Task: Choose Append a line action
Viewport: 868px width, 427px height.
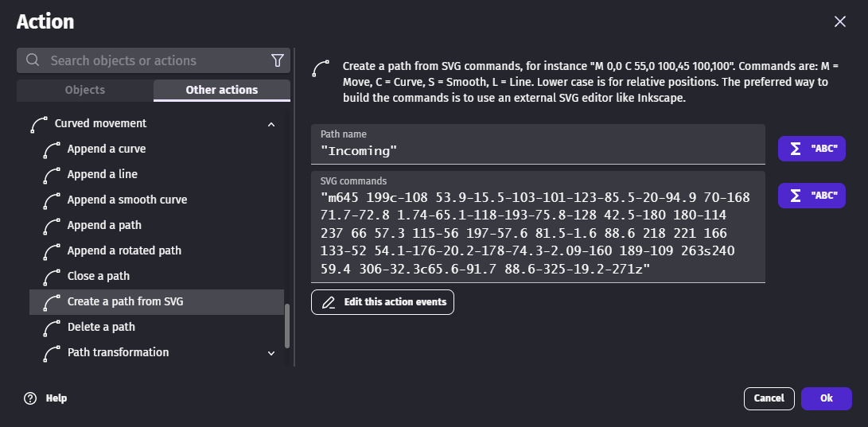Action: pyautogui.click(x=102, y=174)
